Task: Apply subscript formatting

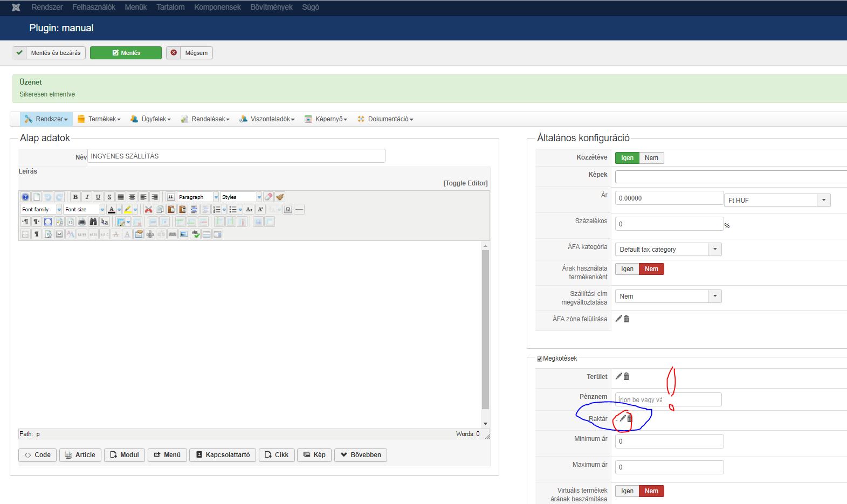Action: 249,209
